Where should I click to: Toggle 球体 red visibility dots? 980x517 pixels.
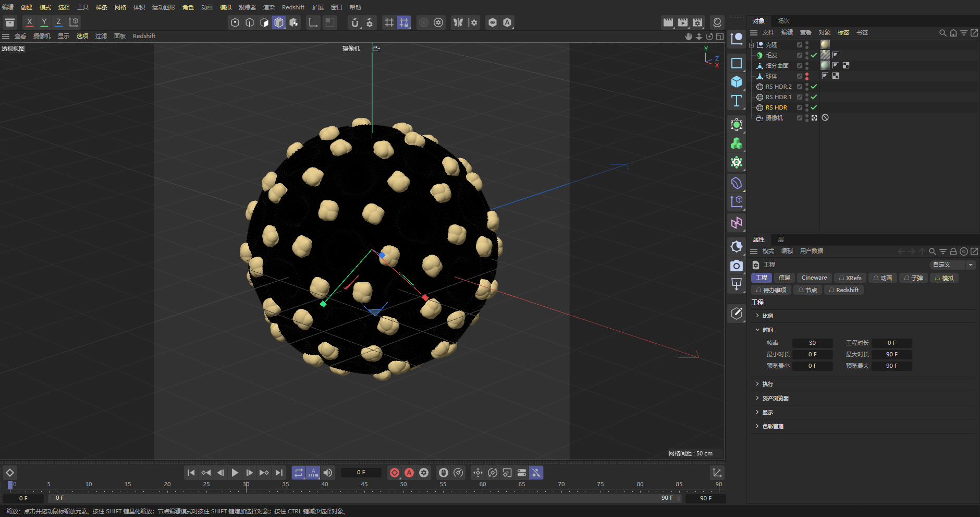coord(807,76)
